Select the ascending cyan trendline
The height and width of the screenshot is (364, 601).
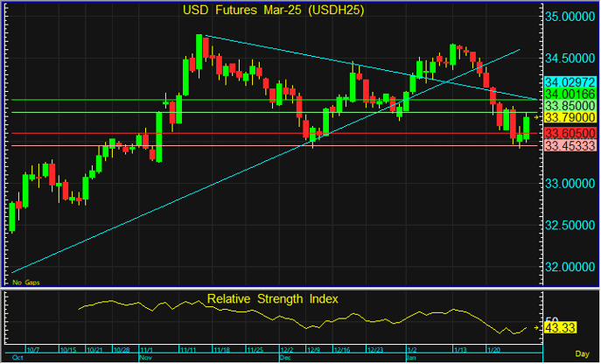[175, 194]
